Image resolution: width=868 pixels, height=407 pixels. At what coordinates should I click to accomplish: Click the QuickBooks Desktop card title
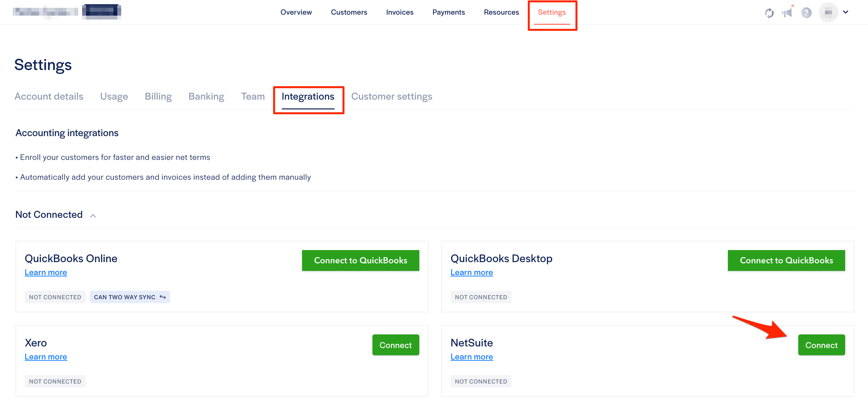501,258
